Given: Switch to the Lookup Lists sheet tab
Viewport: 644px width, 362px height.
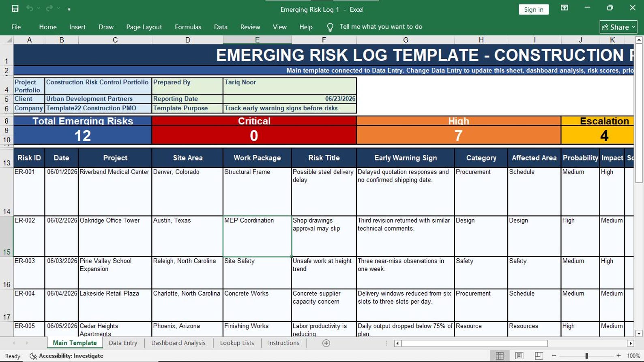Looking at the screenshot, I should 237,343.
